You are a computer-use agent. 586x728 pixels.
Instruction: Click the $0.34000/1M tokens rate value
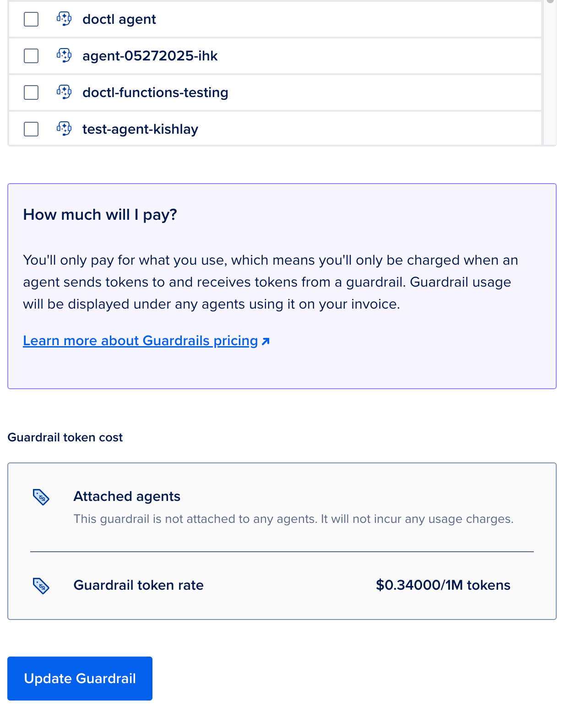click(443, 585)
